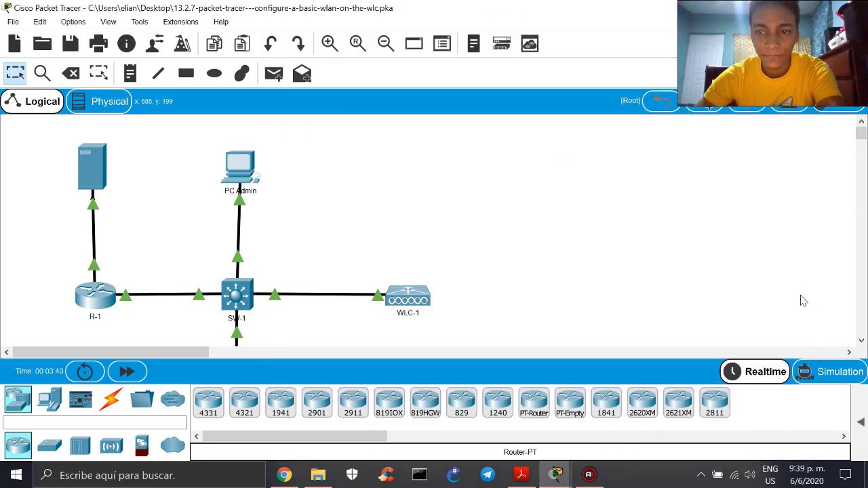Select the Draw Freeform tool

pyautogui.click(x=242, y=73)
